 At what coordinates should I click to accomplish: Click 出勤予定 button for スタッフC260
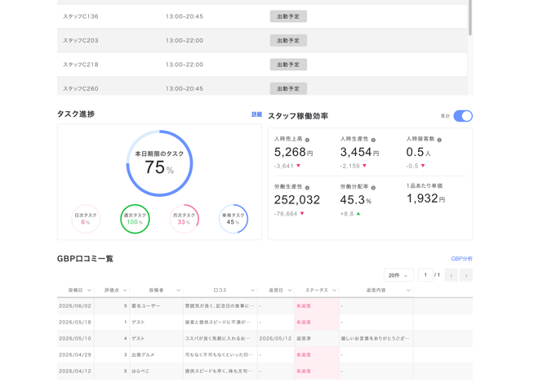(288, 88)
